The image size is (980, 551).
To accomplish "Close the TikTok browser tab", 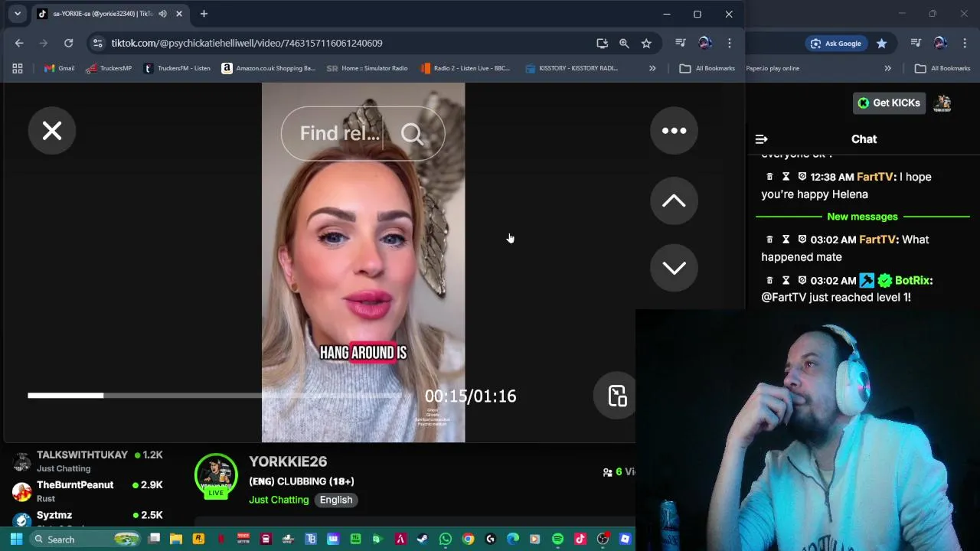I will 179,14.
